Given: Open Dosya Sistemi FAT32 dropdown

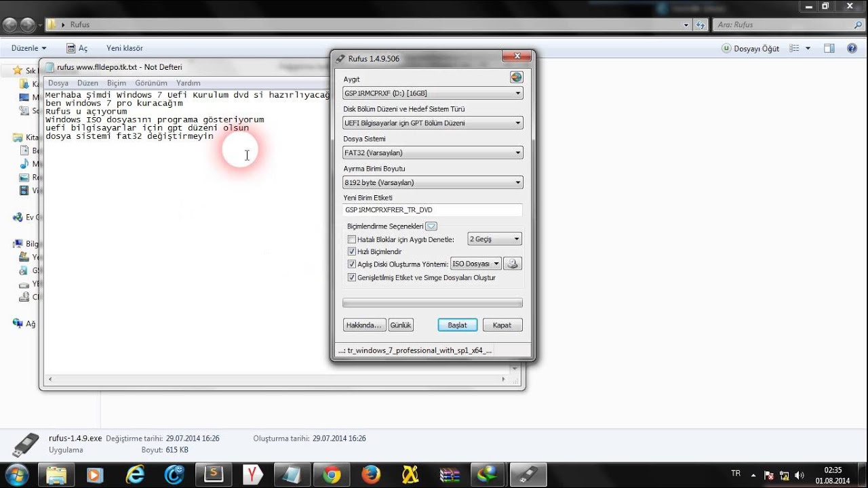Looking at the screenshot, I should pyautogui.click(x=433, y=152).
